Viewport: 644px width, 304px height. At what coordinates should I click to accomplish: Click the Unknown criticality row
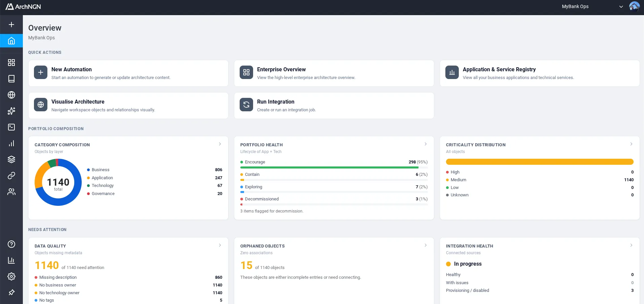pyautogui.click(x=540, y=195)
